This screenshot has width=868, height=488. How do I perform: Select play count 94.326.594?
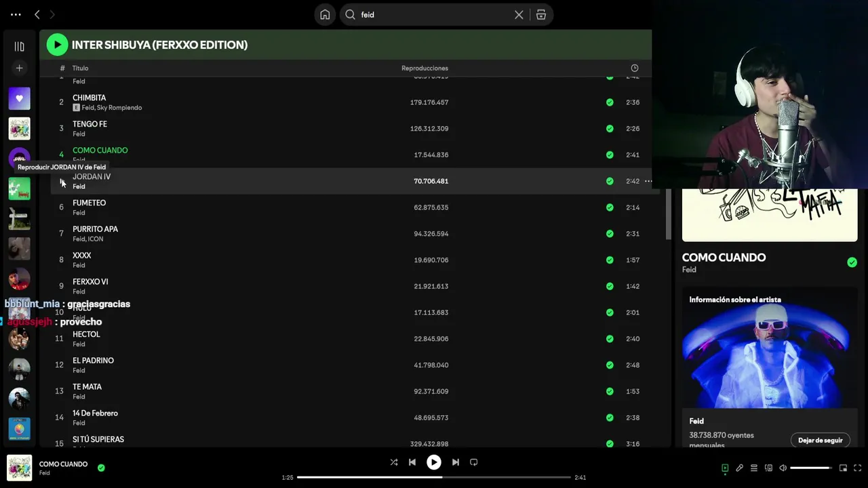tap(431, 234)
